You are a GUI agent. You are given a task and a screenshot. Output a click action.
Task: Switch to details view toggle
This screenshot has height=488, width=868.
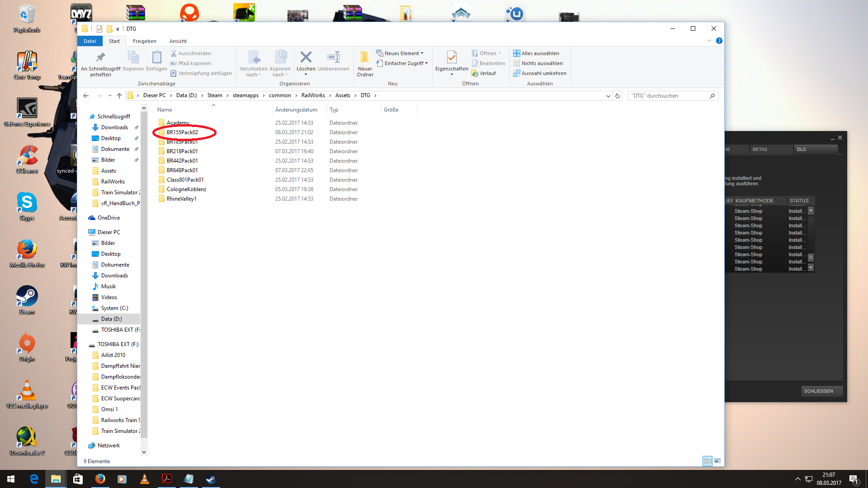pyautogui.click(x=708, y=461)
